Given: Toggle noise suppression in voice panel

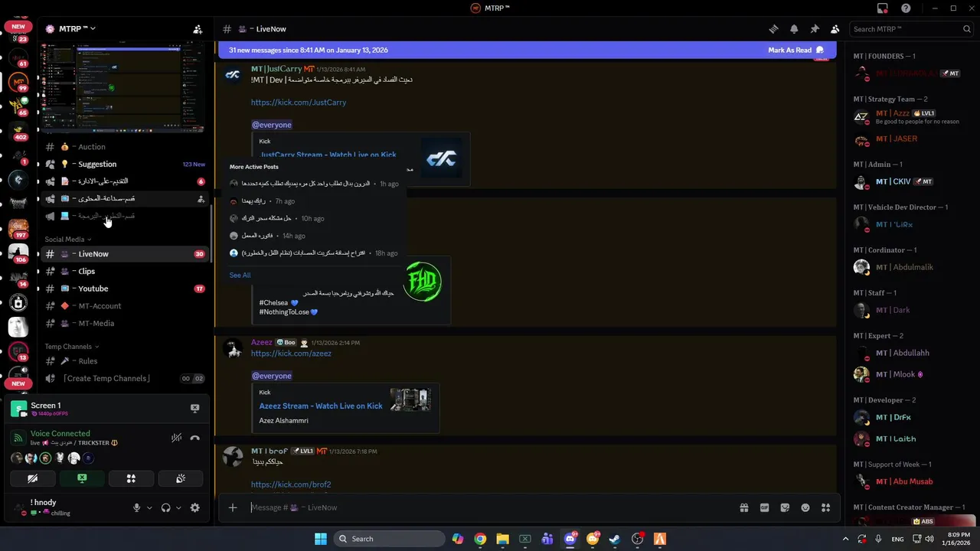Looking at the screenshot, I should (x=177, y=438).
